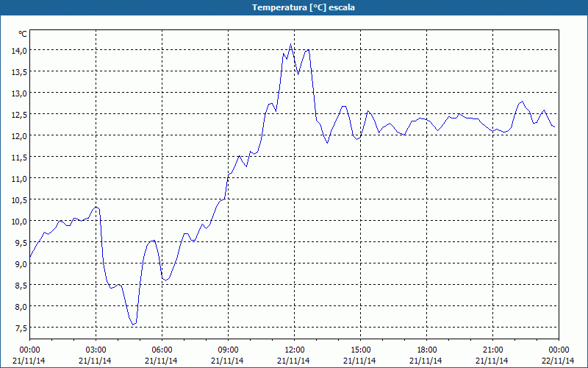
Task: Click the 21:00 time axis label
Action: click(x=492, y=350)
